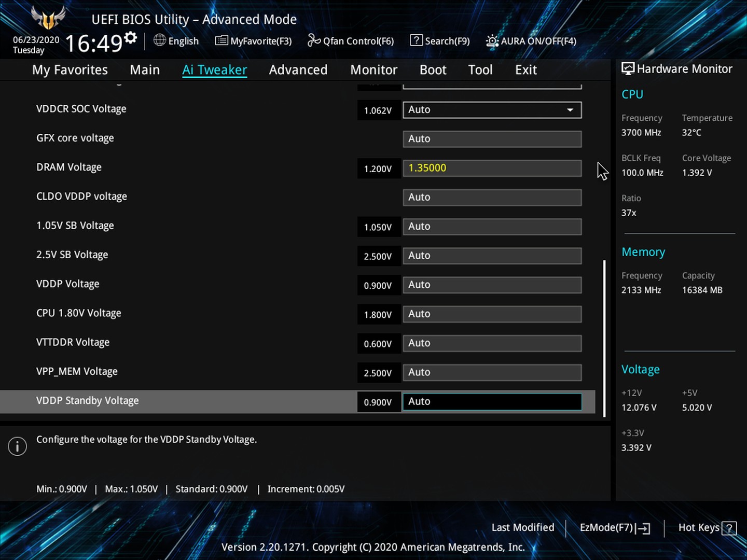
Task: Select the VTTDDR Voltage label
Action: [73, 342]
